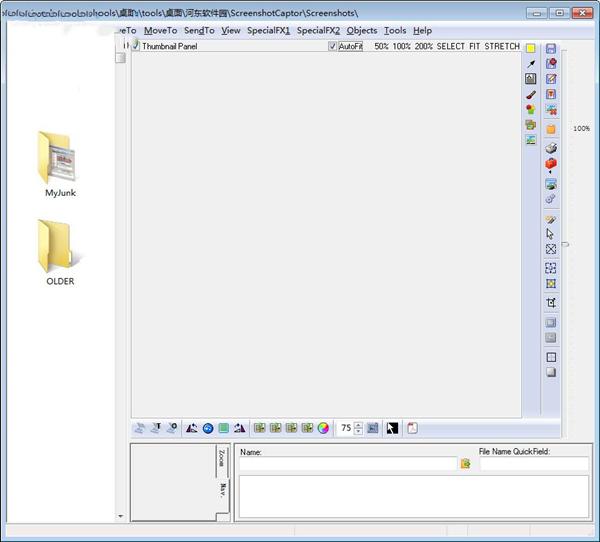Click the printer icon in right toolbar

point(551,148)
